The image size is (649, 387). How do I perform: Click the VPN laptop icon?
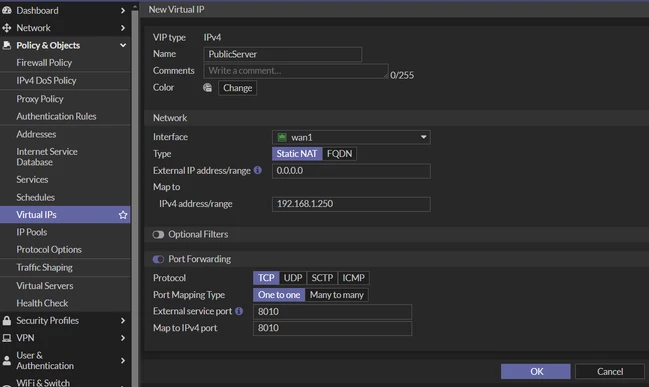point(7,338)
